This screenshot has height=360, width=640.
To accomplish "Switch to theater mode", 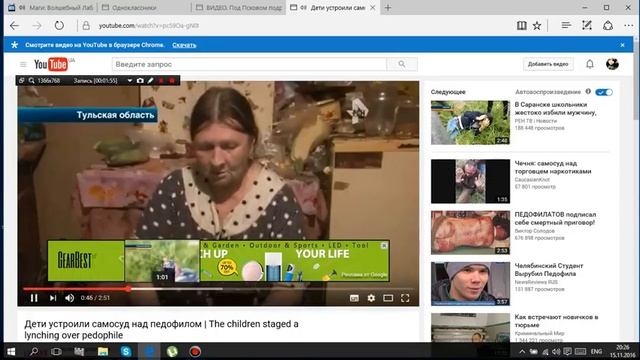I will click(x=388, y=298).
